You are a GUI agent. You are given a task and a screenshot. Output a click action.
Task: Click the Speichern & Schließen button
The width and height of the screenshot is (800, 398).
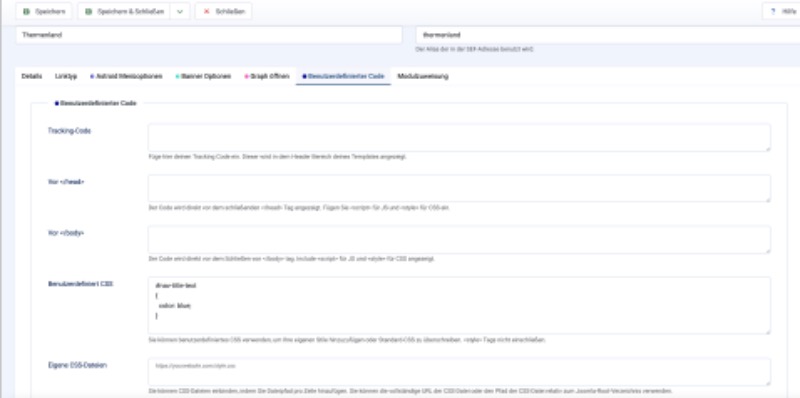tap(124, 11)
